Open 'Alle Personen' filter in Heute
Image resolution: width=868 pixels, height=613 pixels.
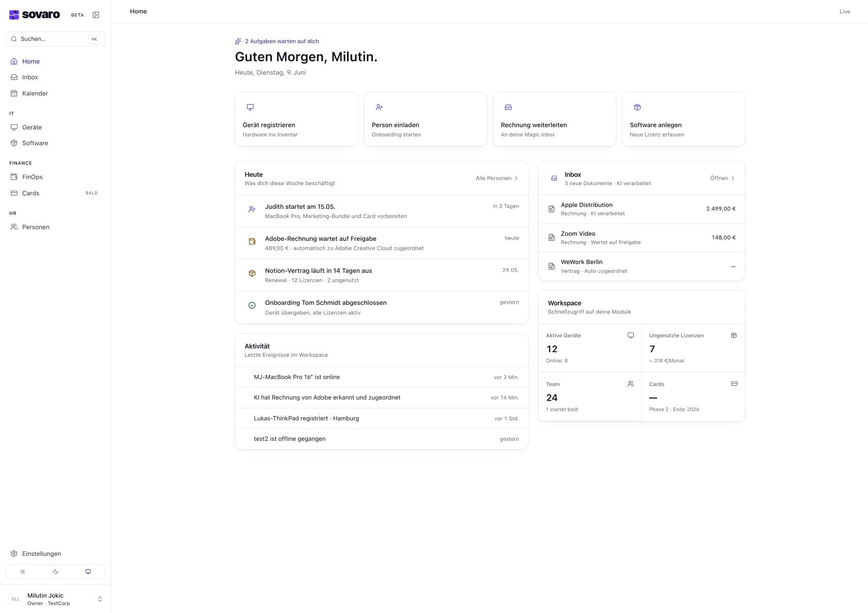click(497, 178)
